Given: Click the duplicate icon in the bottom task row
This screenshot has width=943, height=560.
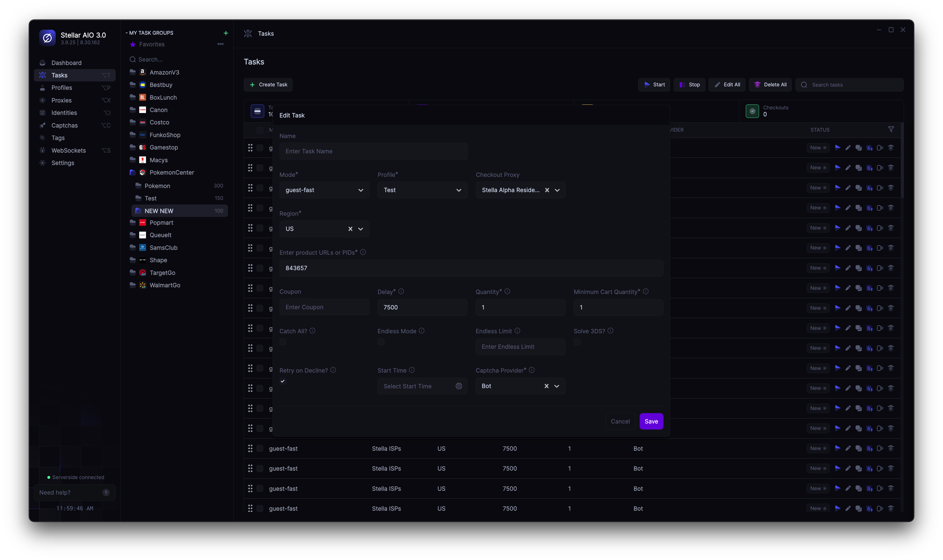Looking at the screenshot, I should [858, 509].
